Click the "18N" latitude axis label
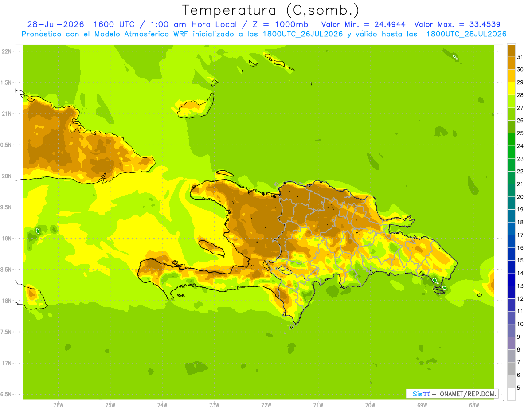 click(x=7, y=301)
